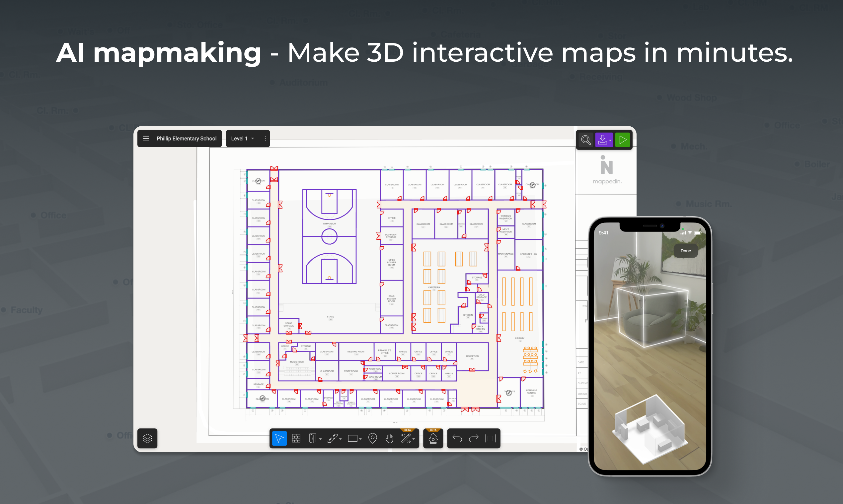
Task: Click the fit-to-screen frame icon
Action: [x=491, y=438]
